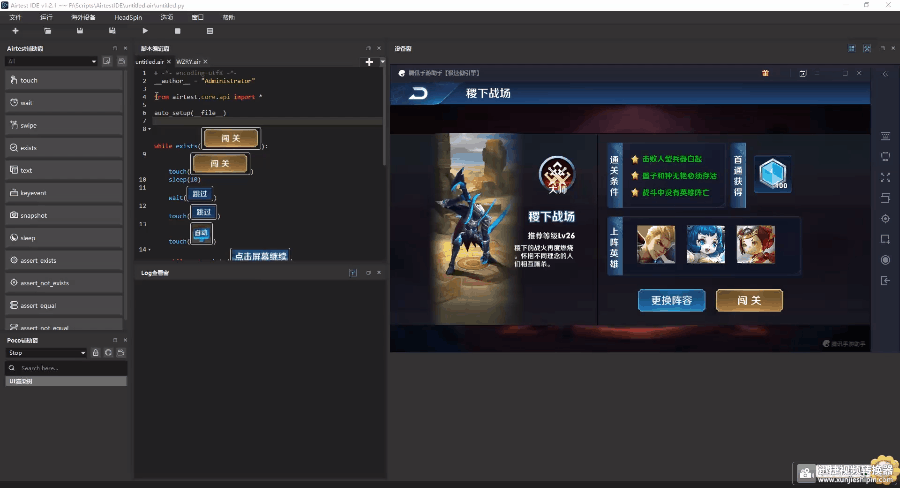This screenshot has width=900, height=488.
Task: Click the 闯关 button in game screen
Action: point(749,300)
